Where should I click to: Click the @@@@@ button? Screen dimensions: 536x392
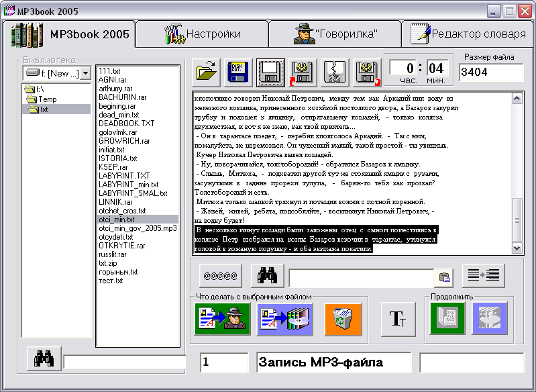click(221, 275)
